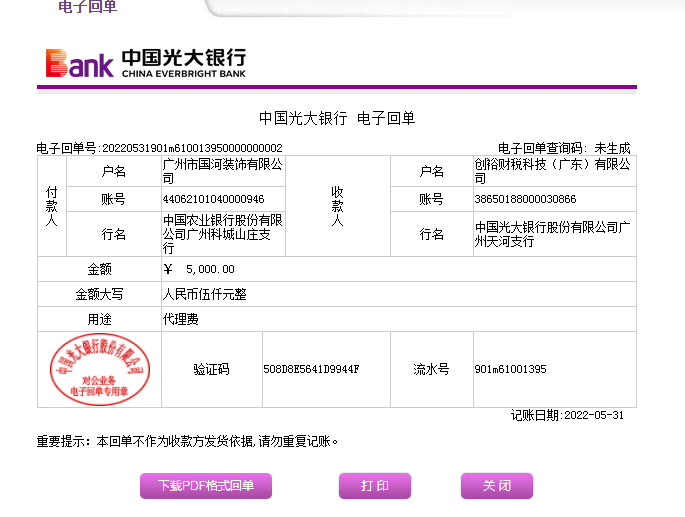The height and width of the screenshot is (517, 685).
Task: Click the serial number 901m61001395
Action: coord(510,370)
